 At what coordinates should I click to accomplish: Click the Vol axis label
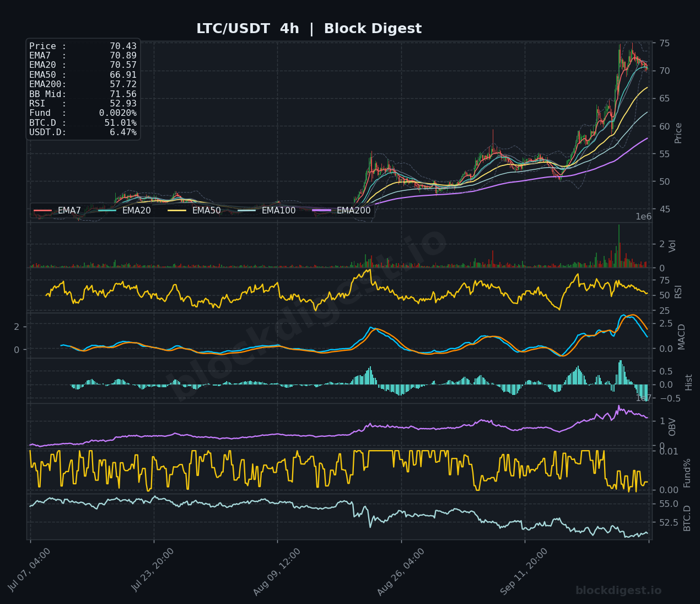[672, 246]
